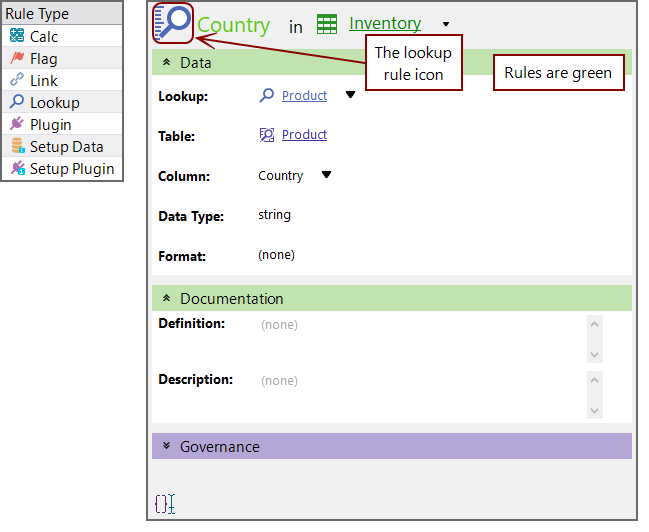Click the green Country rule title
The height and width of the screenshot is (532, 649).
click(233, 25)
